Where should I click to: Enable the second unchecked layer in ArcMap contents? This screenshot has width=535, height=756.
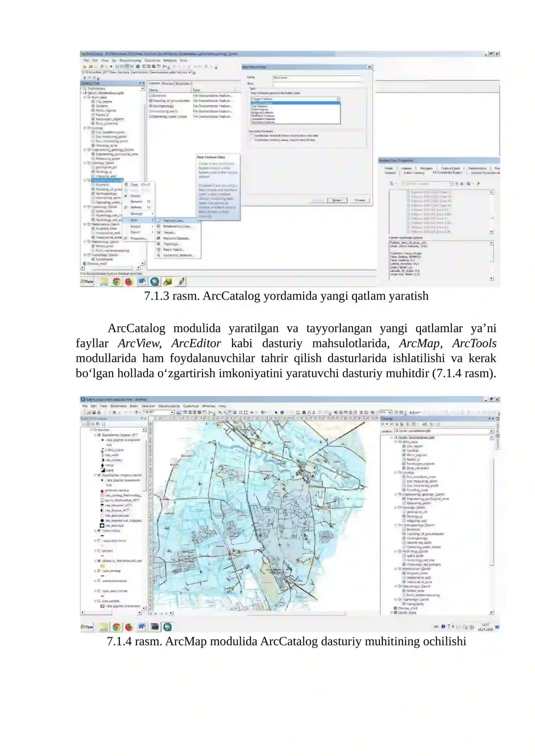[99, 550]
